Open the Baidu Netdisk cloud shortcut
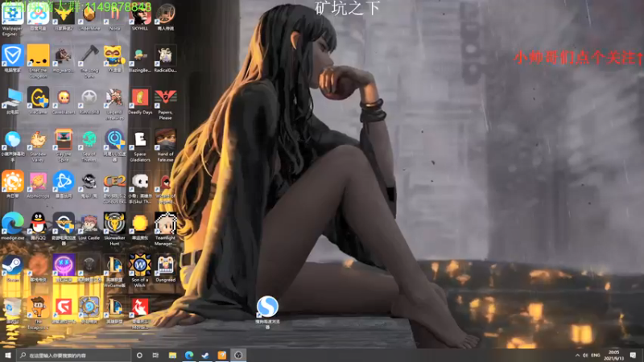The image size is (644, 362). tap(38, 16)
